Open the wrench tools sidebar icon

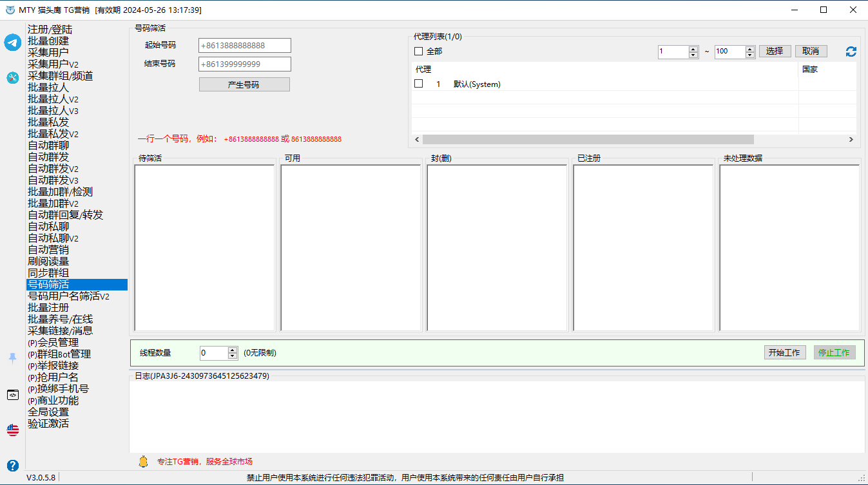coord(12,77)
